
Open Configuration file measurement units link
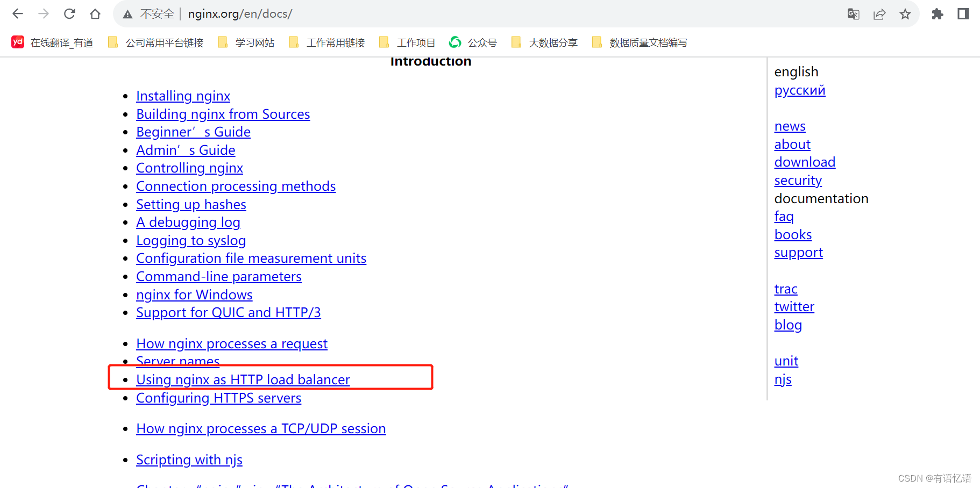click(251, 259)
